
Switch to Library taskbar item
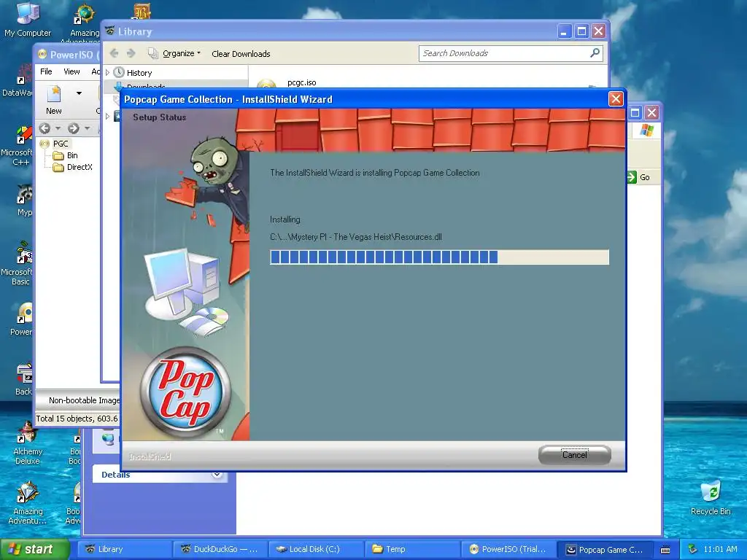pos(124,549)
